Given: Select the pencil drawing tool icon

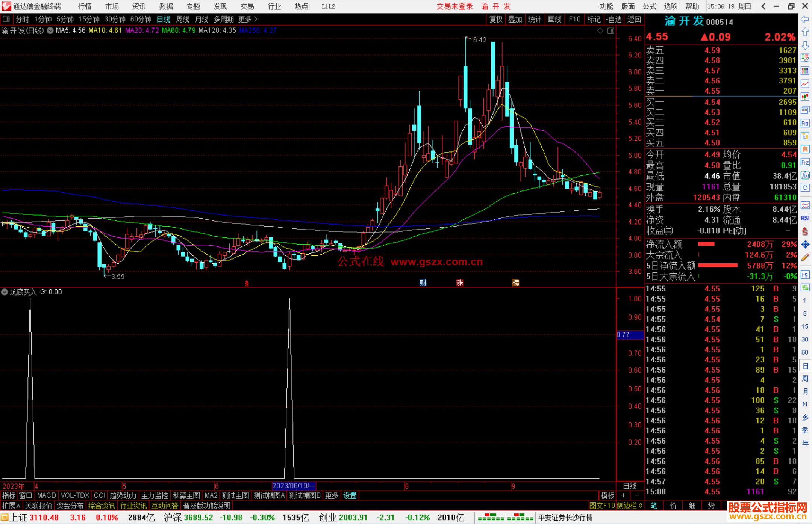Looking at the screenshot, I should pyautogui.click(x=805, y=257).
